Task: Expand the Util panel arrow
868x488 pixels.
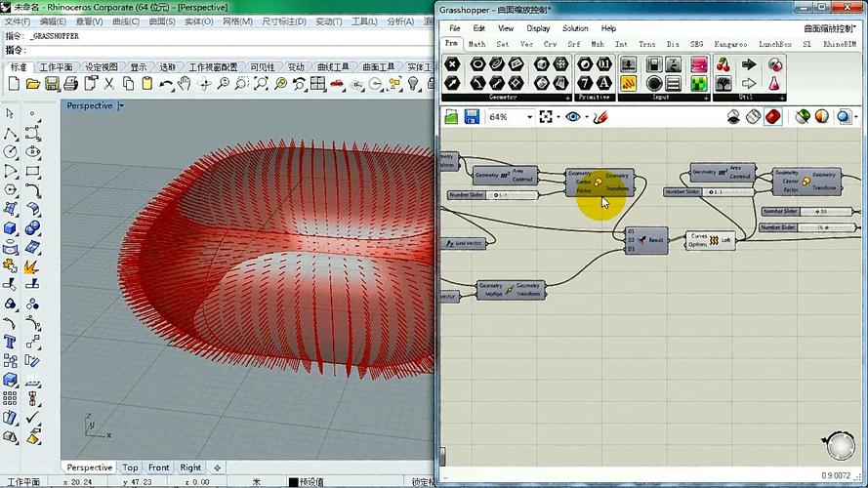Action: pos(782,98)
